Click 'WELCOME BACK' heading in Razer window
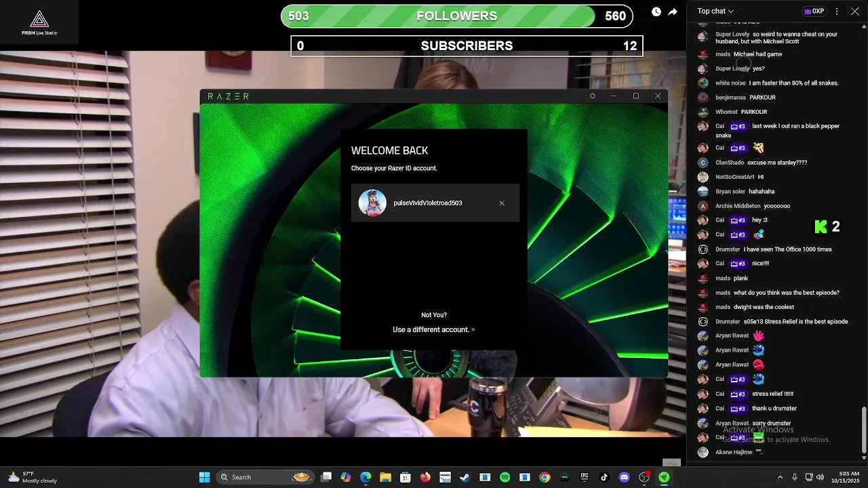The image size is (868, 488). pyautogui.click(x=389, y=150)
